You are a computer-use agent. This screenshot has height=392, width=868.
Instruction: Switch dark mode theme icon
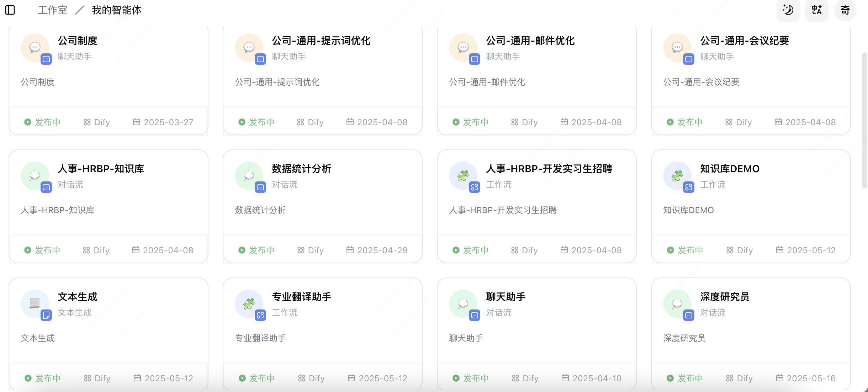pyautogui.click(x=788, y=10)
